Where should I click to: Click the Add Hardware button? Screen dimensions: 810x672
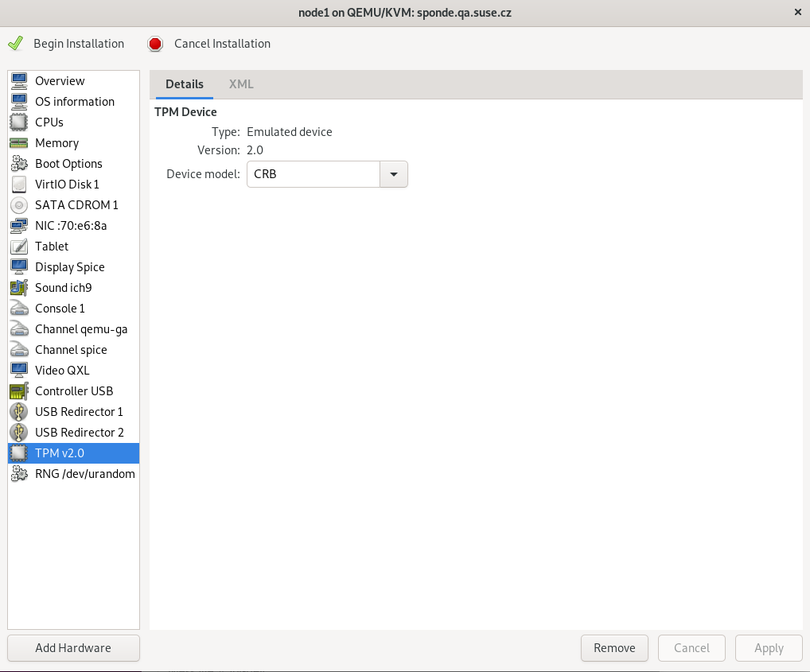click(x=72, y=647)
